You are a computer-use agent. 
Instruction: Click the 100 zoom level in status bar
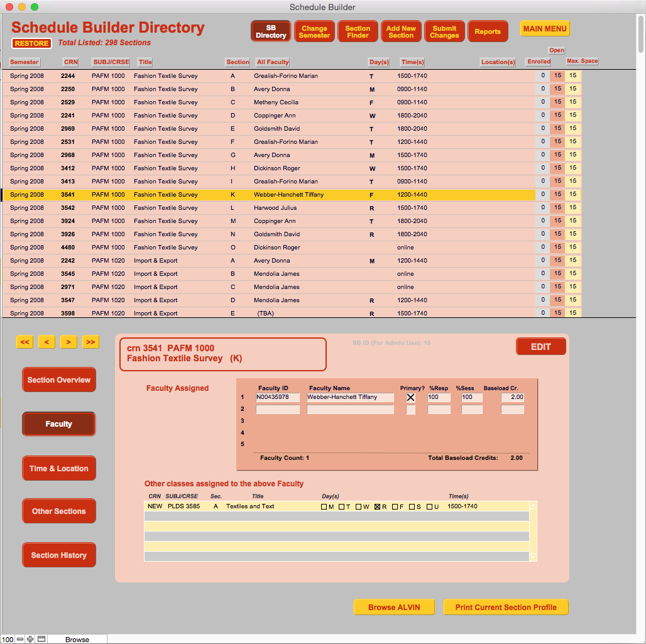point(8,640)
